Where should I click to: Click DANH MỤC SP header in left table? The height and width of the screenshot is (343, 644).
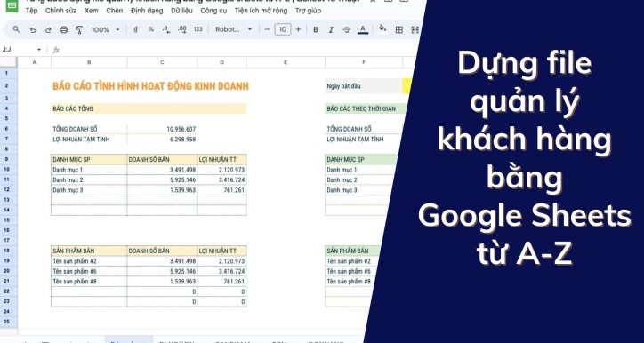point(89,159)
